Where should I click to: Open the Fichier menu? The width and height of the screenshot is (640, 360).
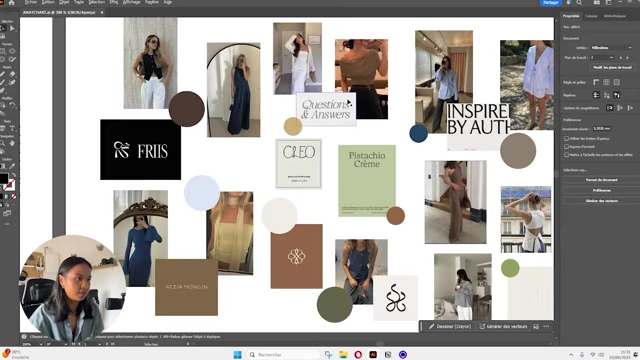31,2
